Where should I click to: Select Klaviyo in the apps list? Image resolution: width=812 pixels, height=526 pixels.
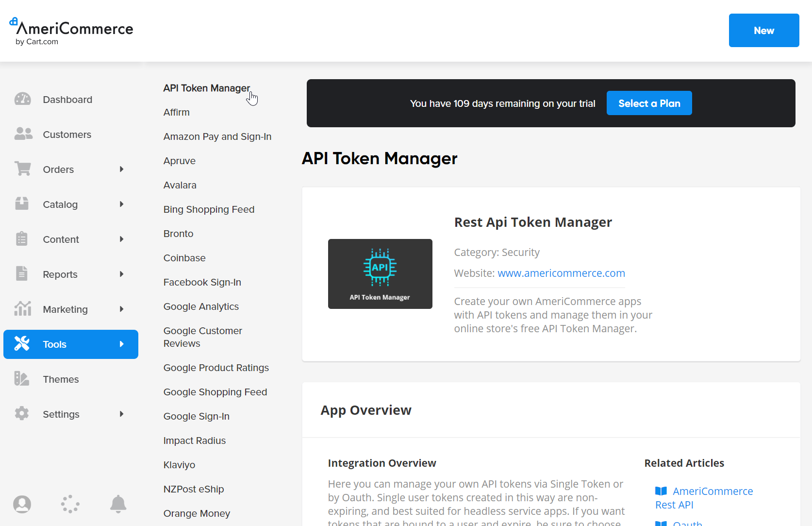pyautogui.click(x=180, y=465)
